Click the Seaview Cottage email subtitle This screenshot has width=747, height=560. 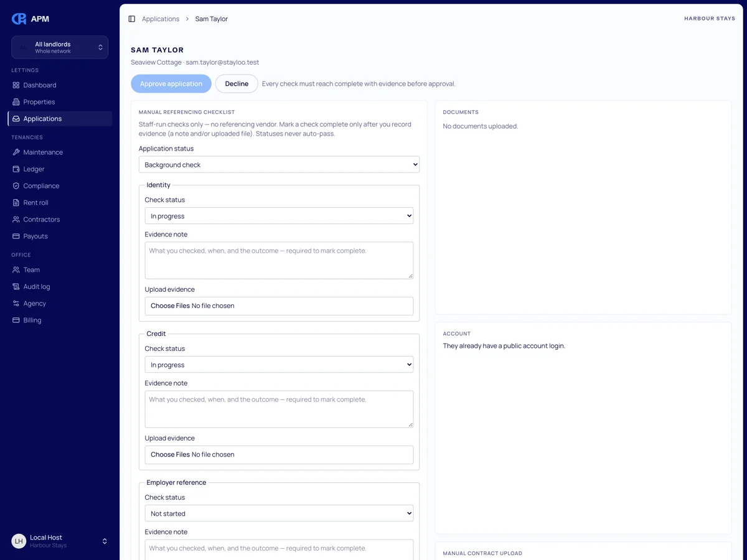[x=195, y=62]
